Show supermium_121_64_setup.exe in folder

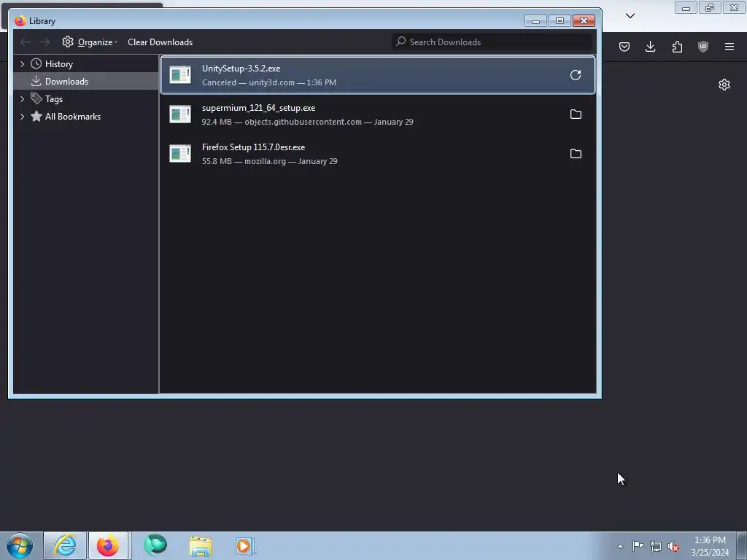click(x=576, y=114)
